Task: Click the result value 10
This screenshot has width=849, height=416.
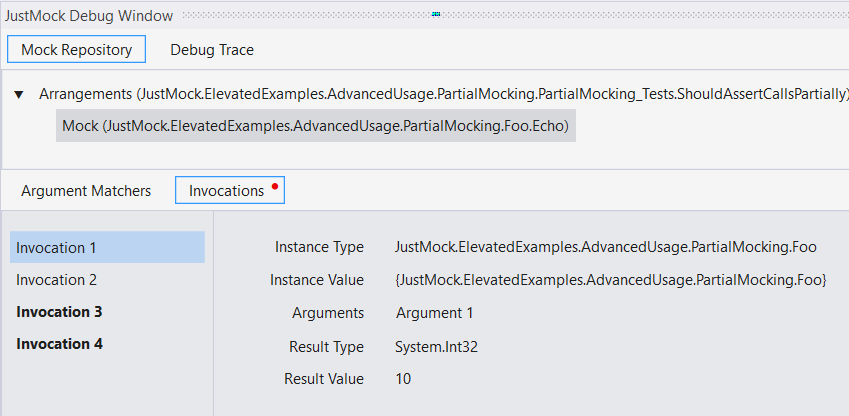Action: 403,379
